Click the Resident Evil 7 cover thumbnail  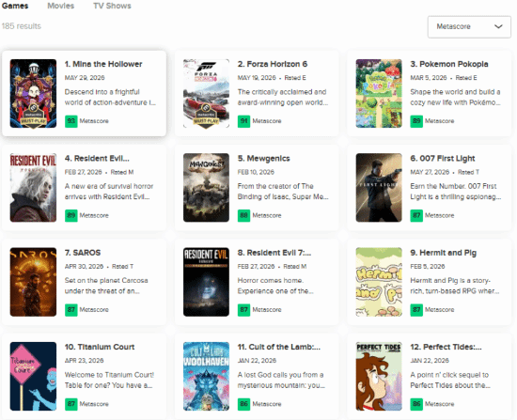coord(206,282)
